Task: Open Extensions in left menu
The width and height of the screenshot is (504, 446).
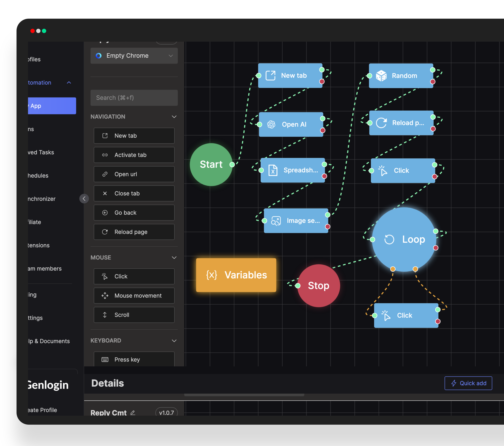Action: (x=39, y=245)
